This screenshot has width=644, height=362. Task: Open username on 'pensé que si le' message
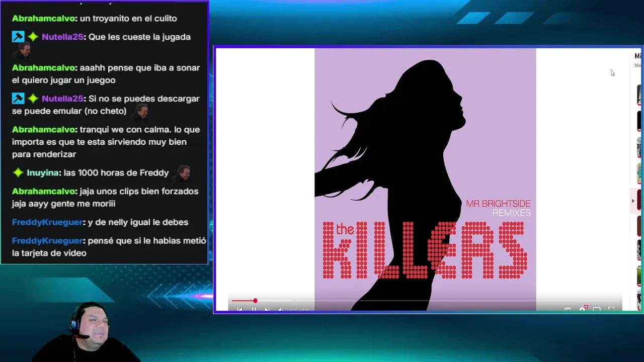pyautogui.click(x=48, y=241)
